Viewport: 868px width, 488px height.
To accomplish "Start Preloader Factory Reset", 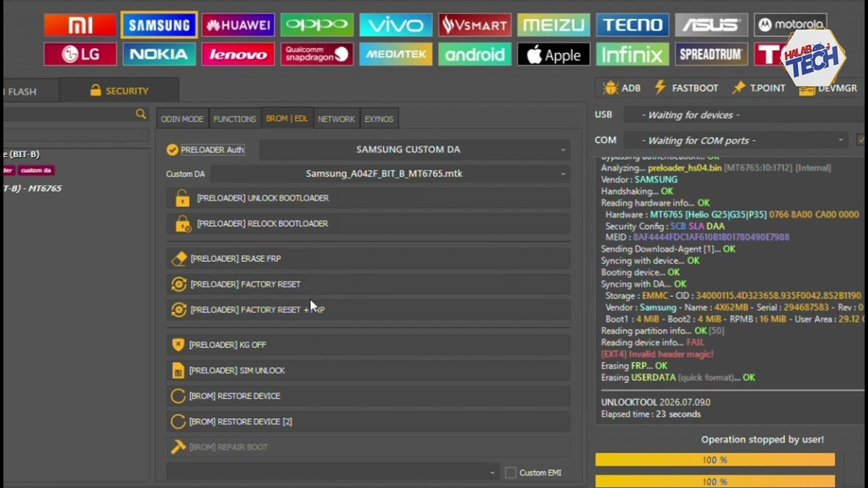I will (368, 285).
